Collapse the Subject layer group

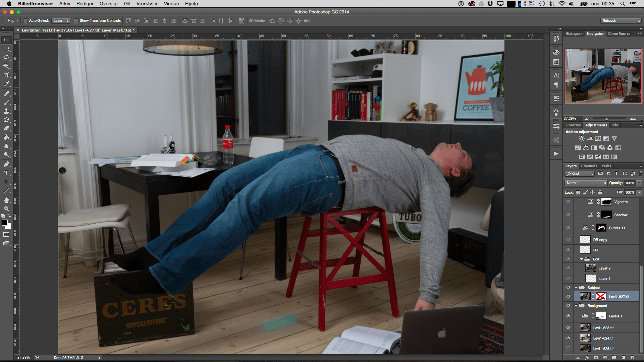tap(576, 288)
